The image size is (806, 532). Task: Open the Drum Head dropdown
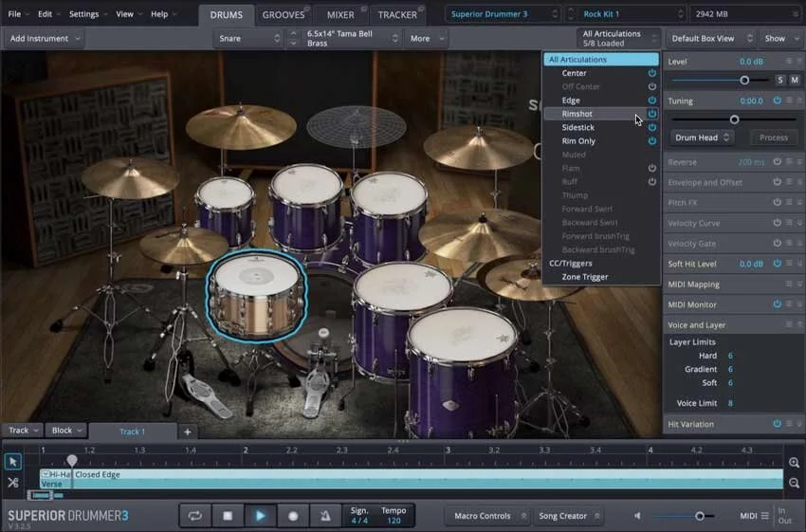point(702,138)
